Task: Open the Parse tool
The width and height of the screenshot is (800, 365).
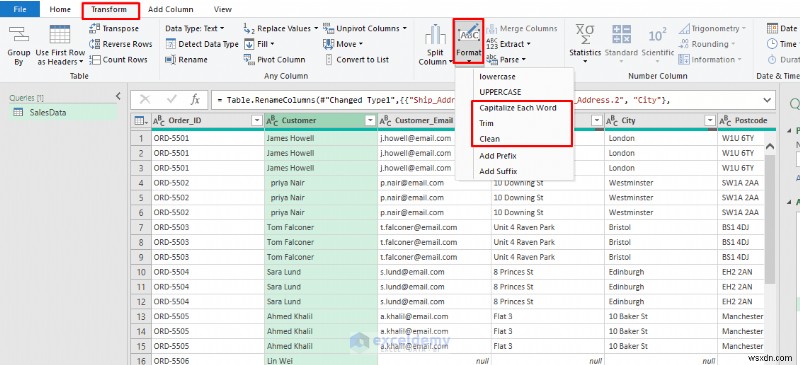Action: point(506,59)
